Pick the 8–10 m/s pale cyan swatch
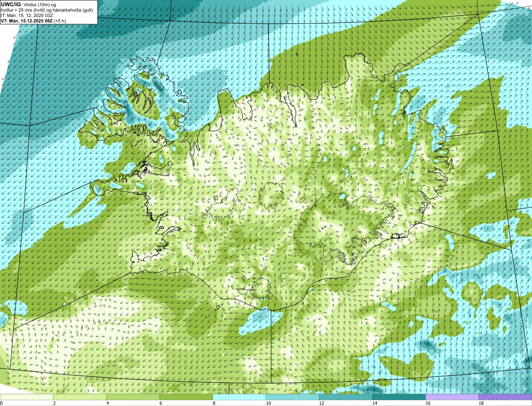 240,397
